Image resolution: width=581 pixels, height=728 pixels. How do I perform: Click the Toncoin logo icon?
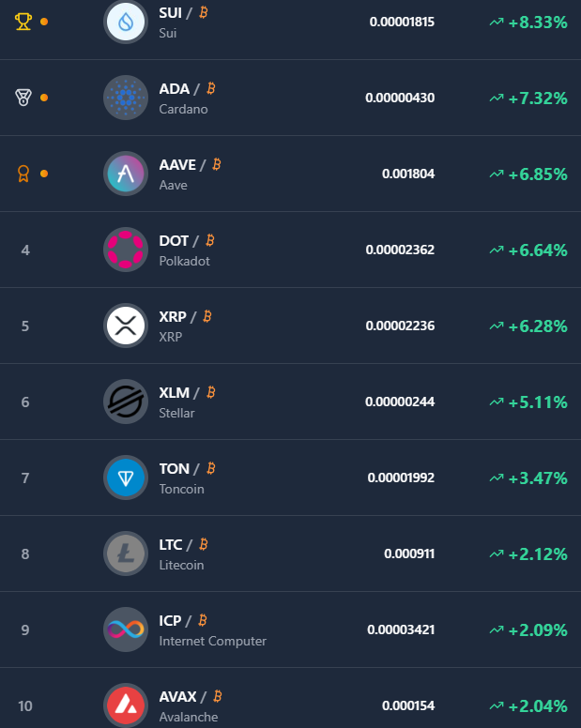[126, 478]
